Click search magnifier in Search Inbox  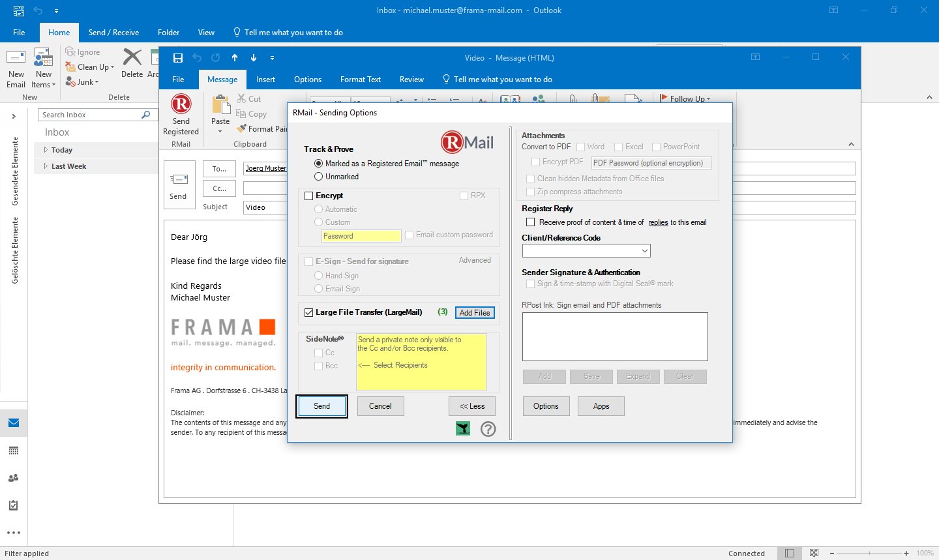146,115
